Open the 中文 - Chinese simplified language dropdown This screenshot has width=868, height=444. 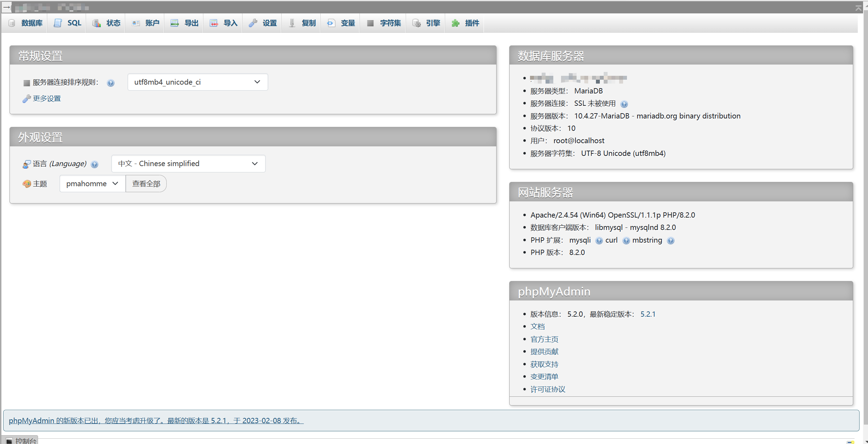click(188, 164)
